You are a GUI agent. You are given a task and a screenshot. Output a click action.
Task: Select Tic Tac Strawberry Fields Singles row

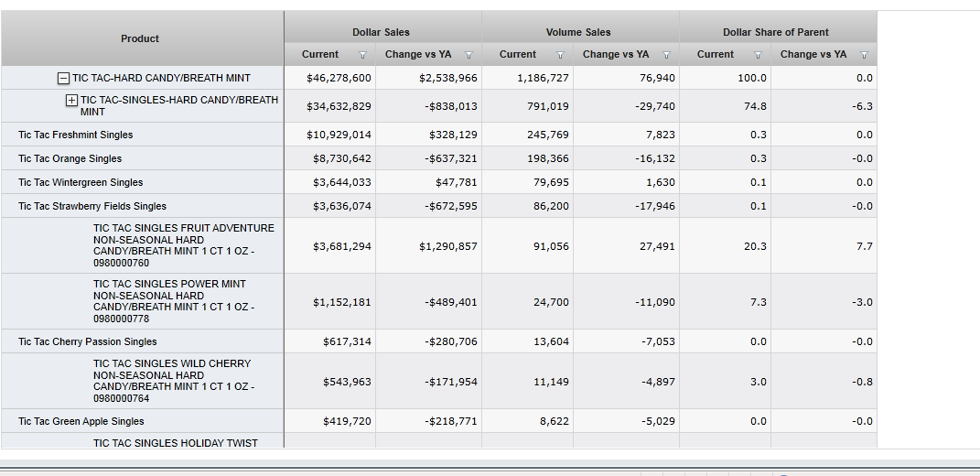coord(92,206)
